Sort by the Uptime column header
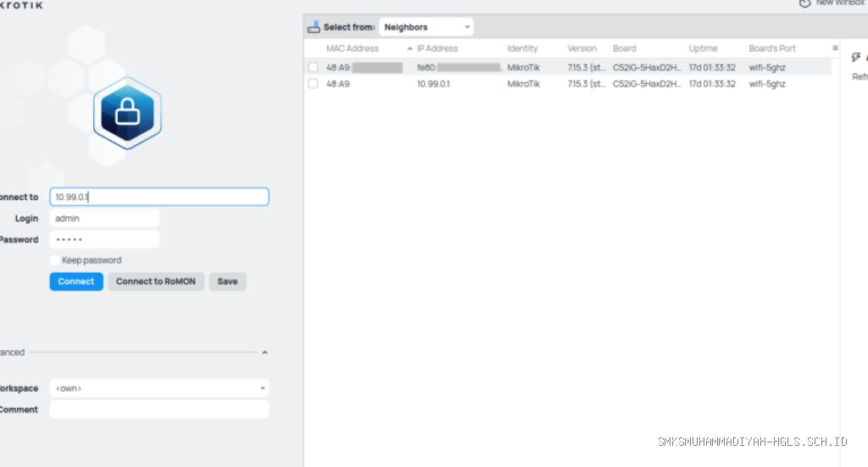 coord(703,48)
